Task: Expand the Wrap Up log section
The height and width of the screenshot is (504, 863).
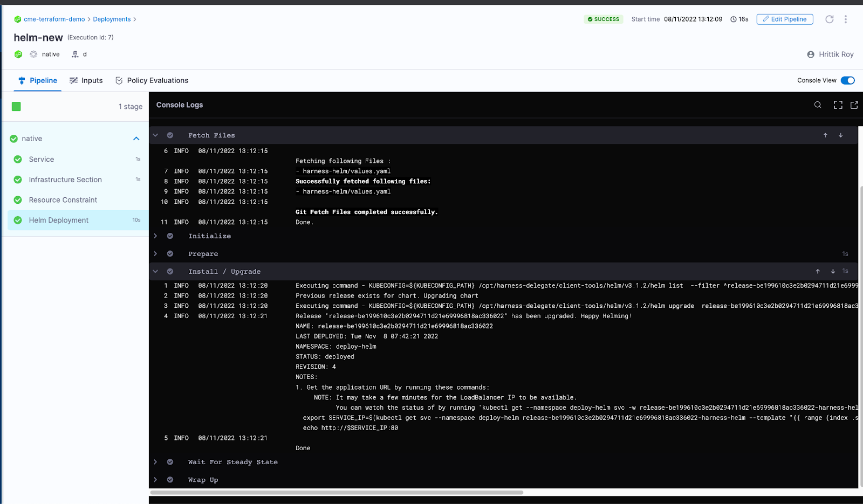Action: click(x=155, y=480)
